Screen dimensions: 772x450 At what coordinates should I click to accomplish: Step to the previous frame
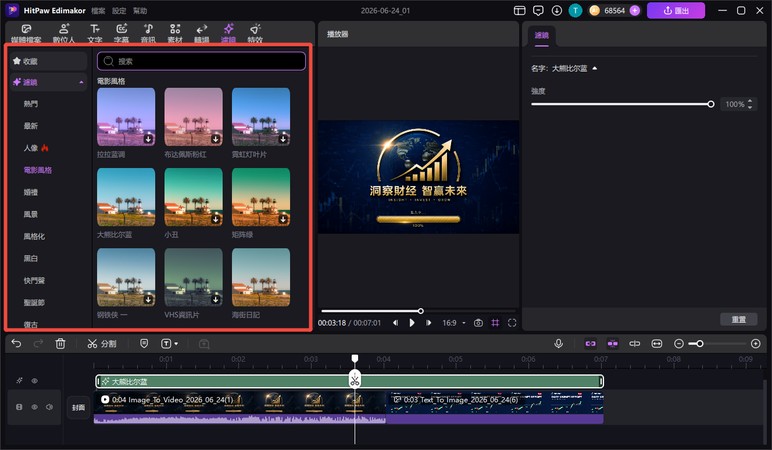point(395,323)
